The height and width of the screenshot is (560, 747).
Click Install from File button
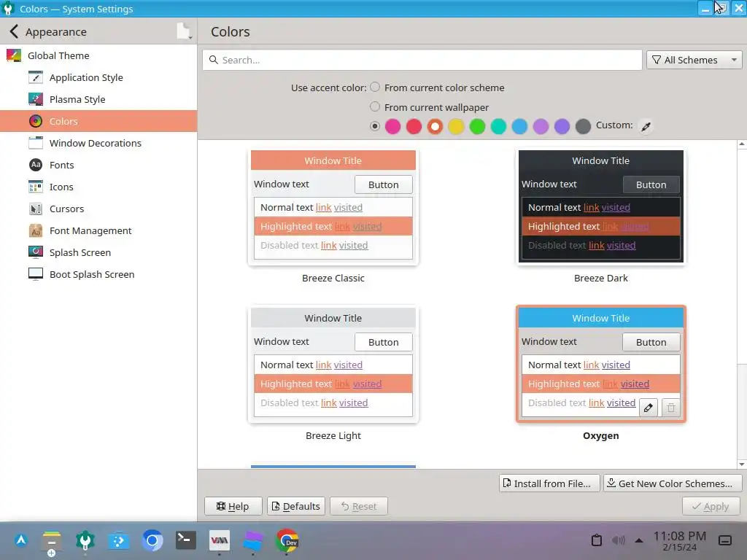pos(549,483)
